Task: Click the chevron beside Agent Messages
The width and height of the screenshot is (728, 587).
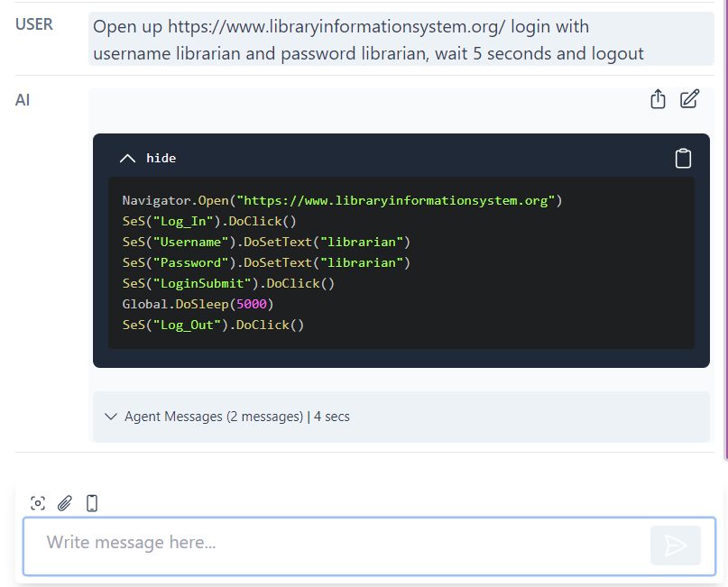Action: coord(111,417)
